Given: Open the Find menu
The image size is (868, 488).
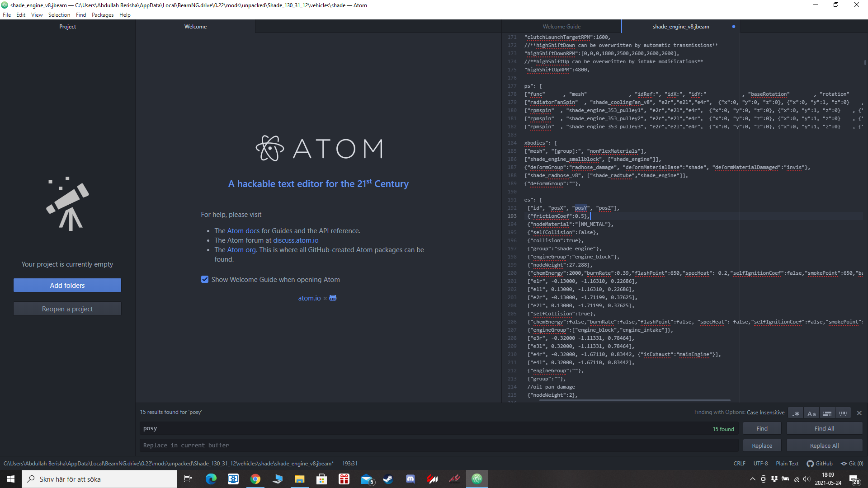Looking at the screenshot, I should click(x=81, y=15).
